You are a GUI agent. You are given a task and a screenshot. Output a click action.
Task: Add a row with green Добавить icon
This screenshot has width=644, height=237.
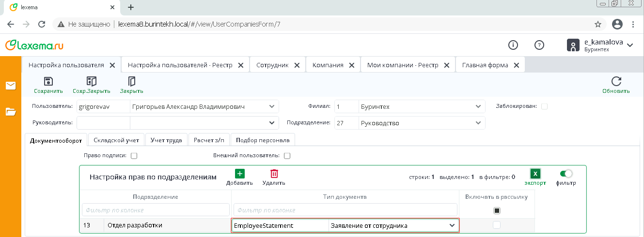click(x=239, y=174)
